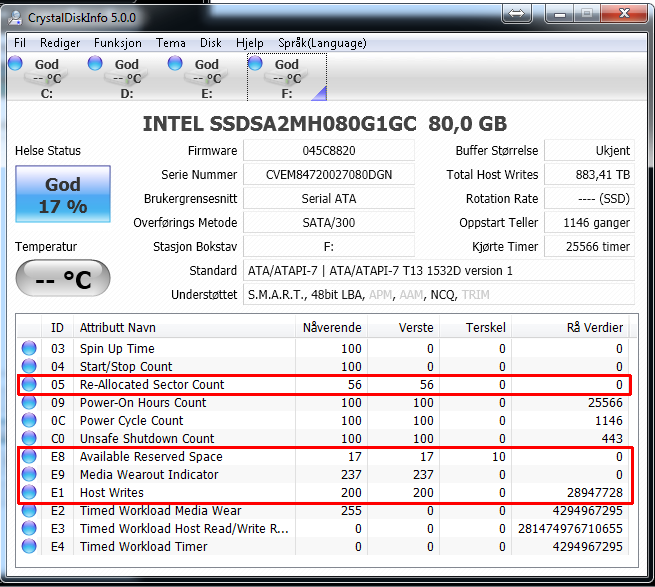Click the Nåverende column header

coord(332,328)
